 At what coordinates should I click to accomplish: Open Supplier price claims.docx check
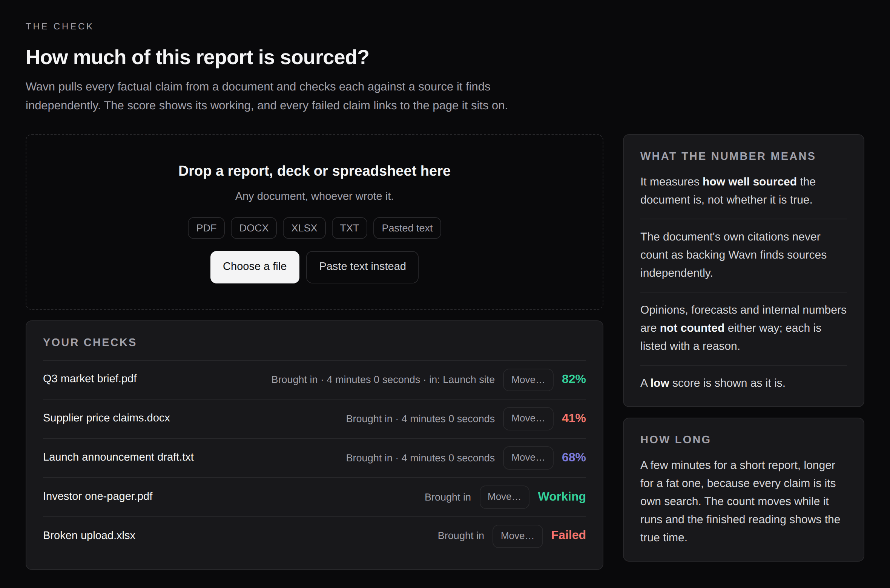click(x=106, y=418)
